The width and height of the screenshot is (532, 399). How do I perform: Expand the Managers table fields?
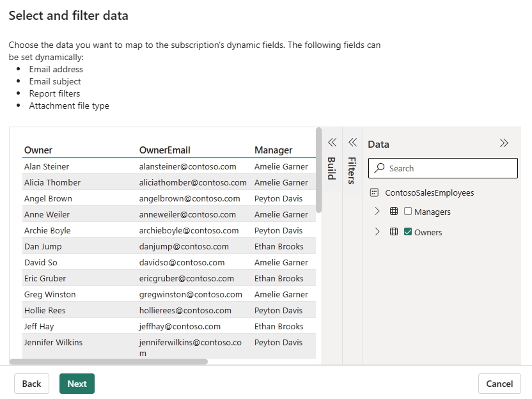pyautogui.click(x=377, y=212)
